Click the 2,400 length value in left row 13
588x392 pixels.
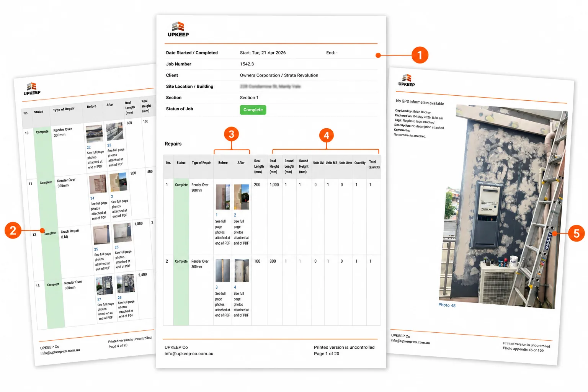tap(142, 274)
